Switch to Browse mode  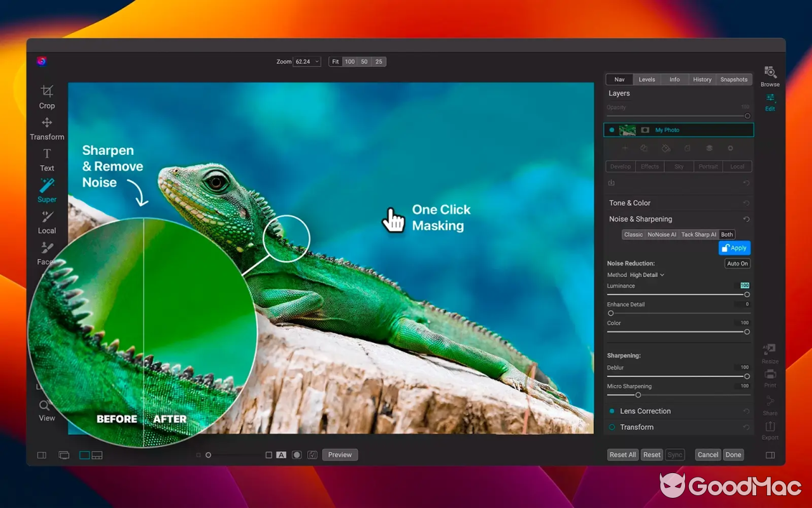769,76
